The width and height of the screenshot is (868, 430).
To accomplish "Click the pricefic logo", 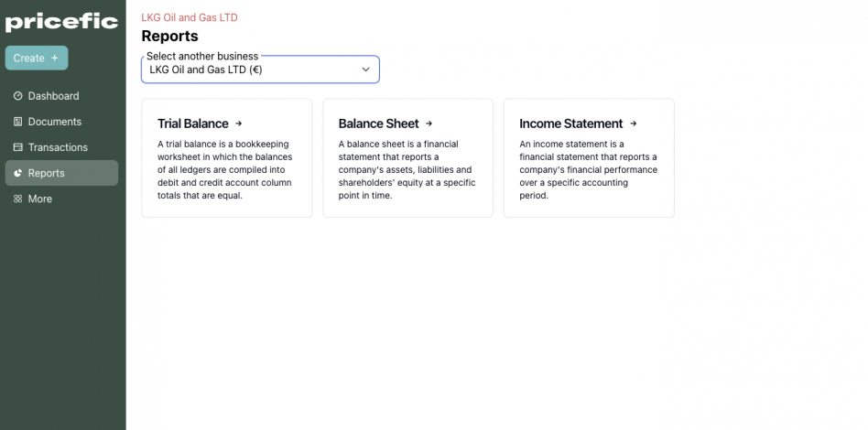I will point(61,22).
